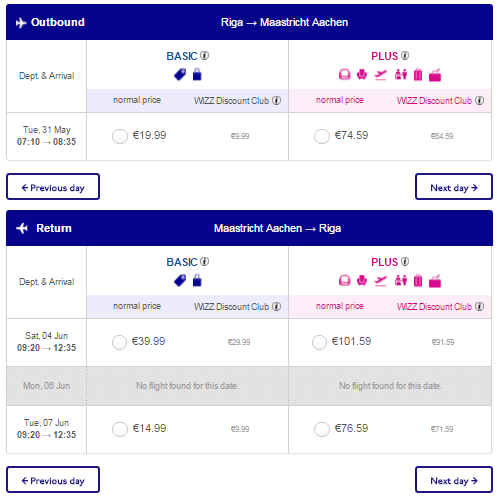Viewport: 497px width, 499px height.
Task: Click Outbound BASIC WIZZ Discount Club info icon
Action: click(x=276, y=100)
